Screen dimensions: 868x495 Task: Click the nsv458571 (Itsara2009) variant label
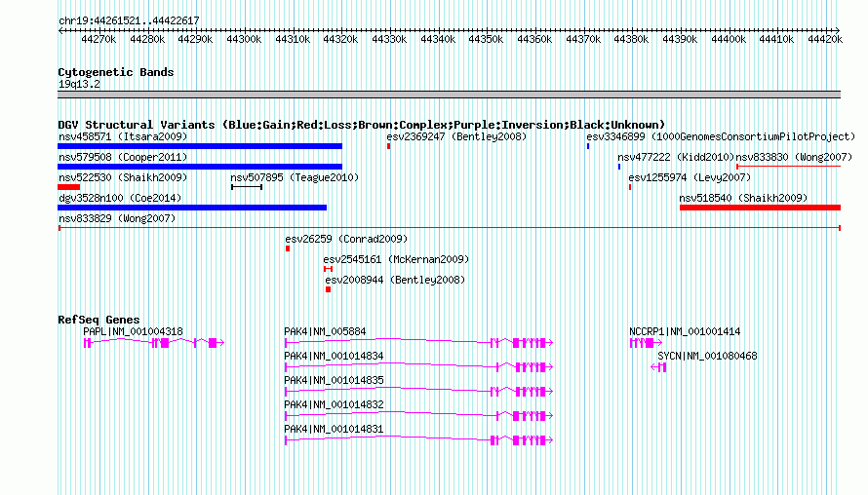(123, 136)
